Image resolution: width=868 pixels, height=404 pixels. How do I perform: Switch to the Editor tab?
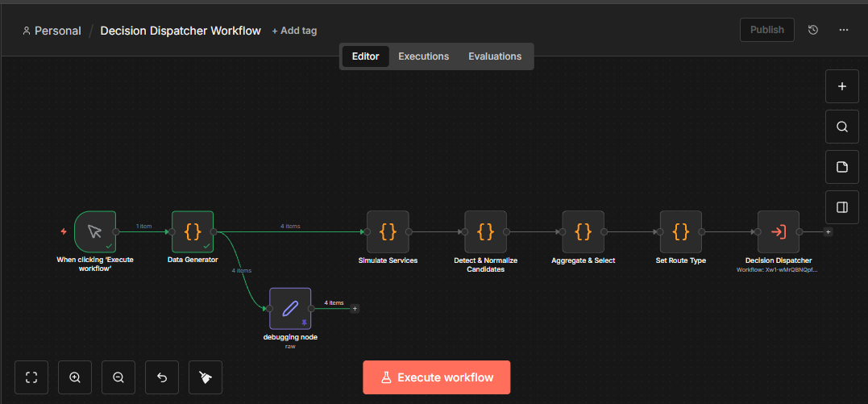[x=365, y=56]
